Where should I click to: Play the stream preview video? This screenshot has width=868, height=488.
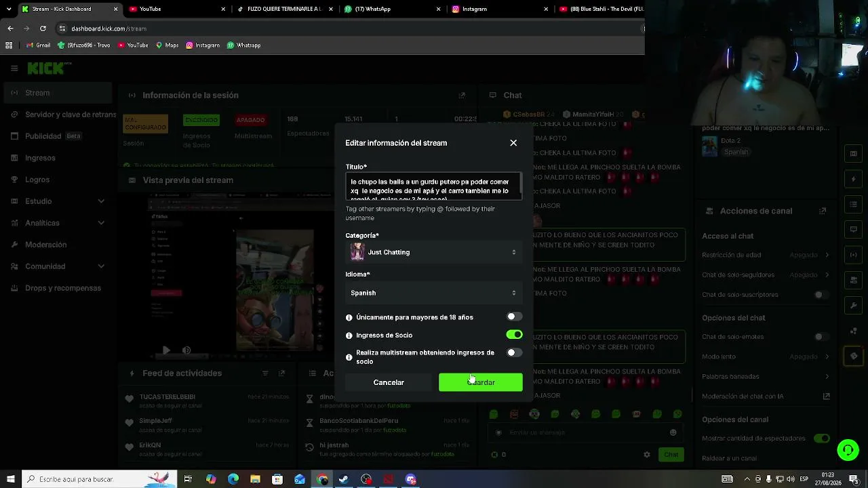click(x=166, y=350)
